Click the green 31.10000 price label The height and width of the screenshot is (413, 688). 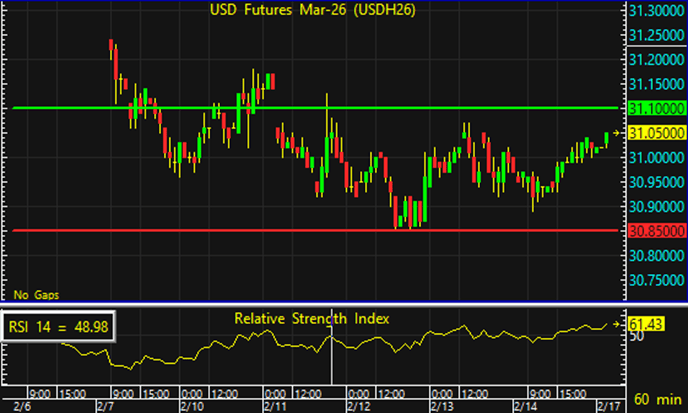(x=656, y=108)
